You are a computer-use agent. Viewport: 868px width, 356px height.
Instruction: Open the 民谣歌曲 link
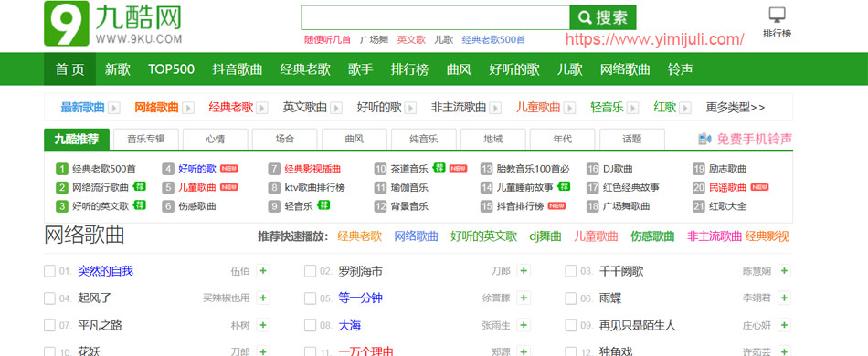728,187
